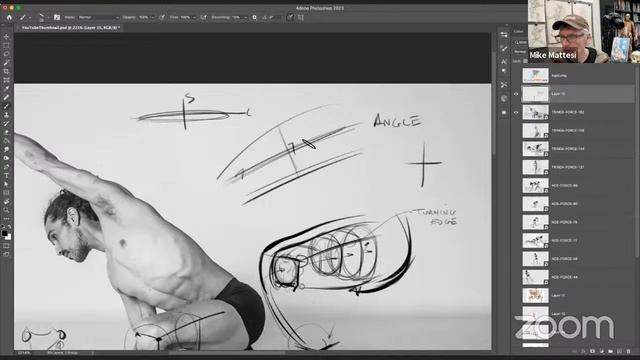640x360 pixels.
Task: Swap foreground and background colors
Action: pyautogui.click(x=9, y=227)
